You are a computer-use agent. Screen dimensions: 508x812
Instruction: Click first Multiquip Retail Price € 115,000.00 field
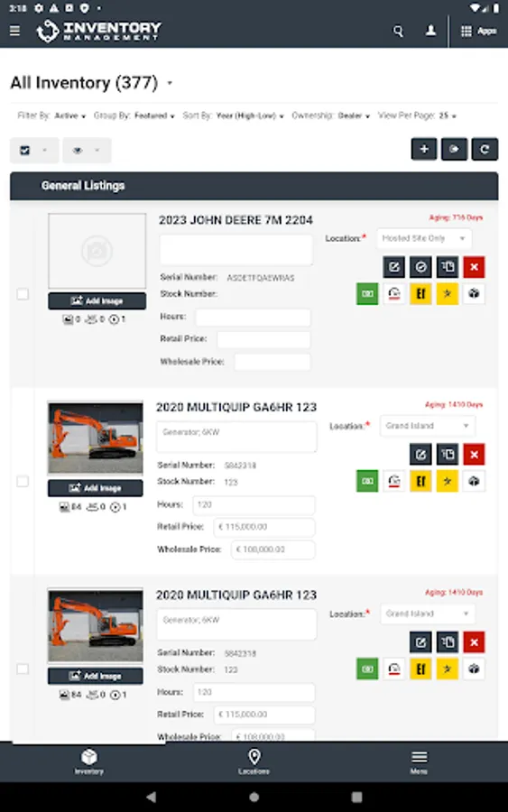264,527
